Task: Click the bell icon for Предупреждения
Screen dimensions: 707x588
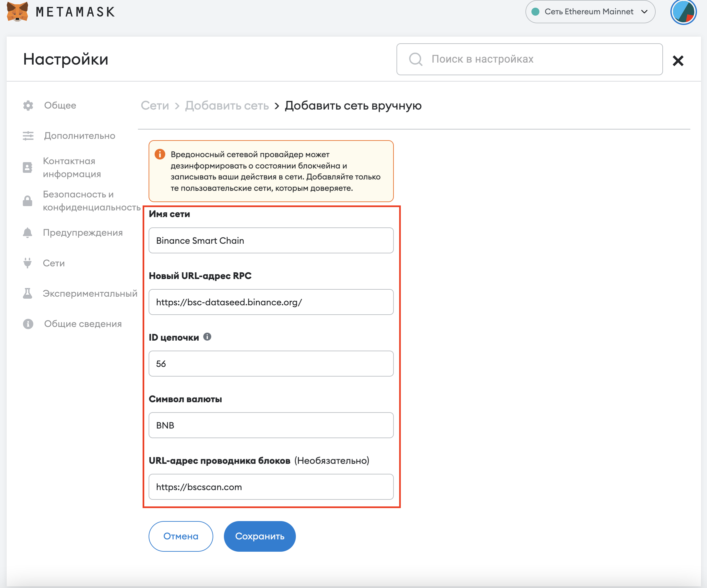Action: tap(27, 232)
